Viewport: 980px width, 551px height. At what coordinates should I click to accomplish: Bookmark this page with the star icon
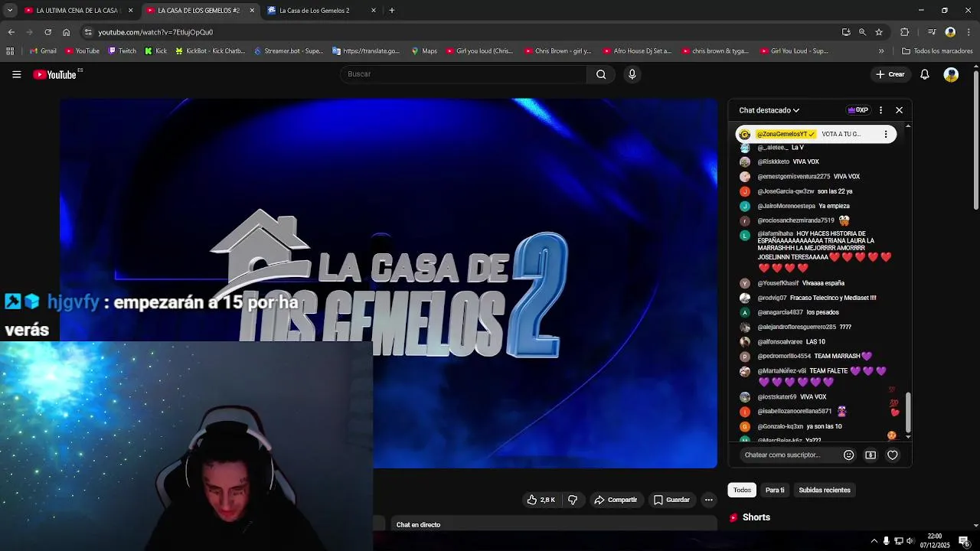879,32
